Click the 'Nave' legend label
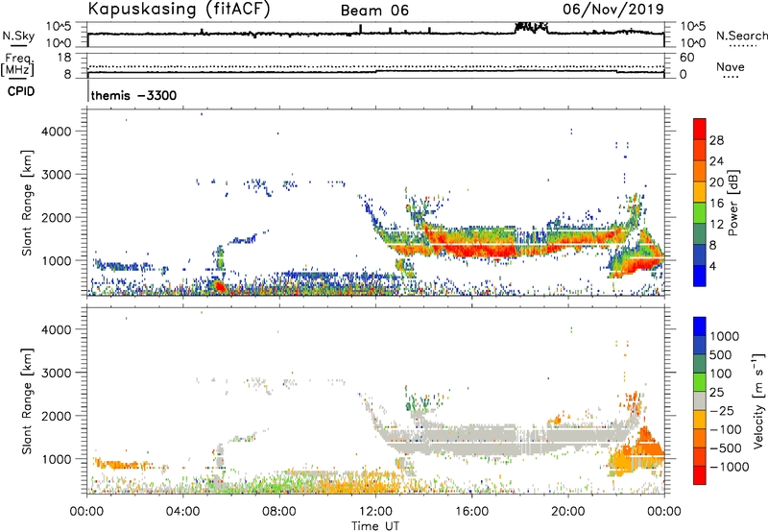 click(x=731, y=66)
